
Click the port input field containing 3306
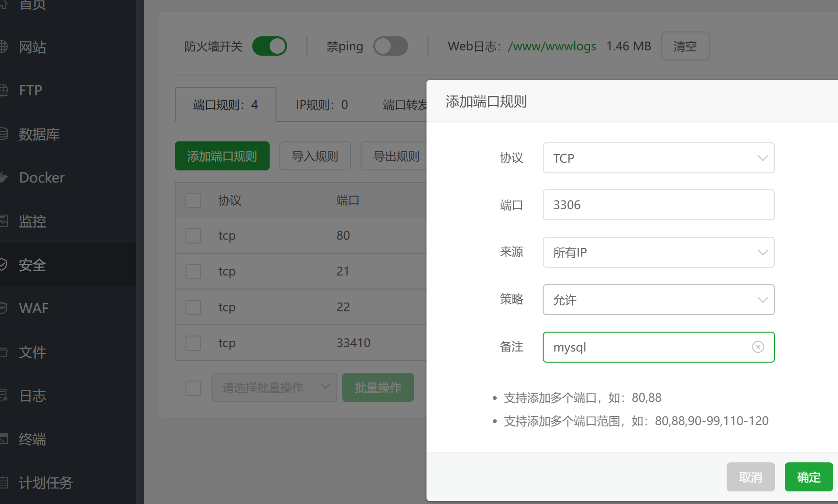658,205
